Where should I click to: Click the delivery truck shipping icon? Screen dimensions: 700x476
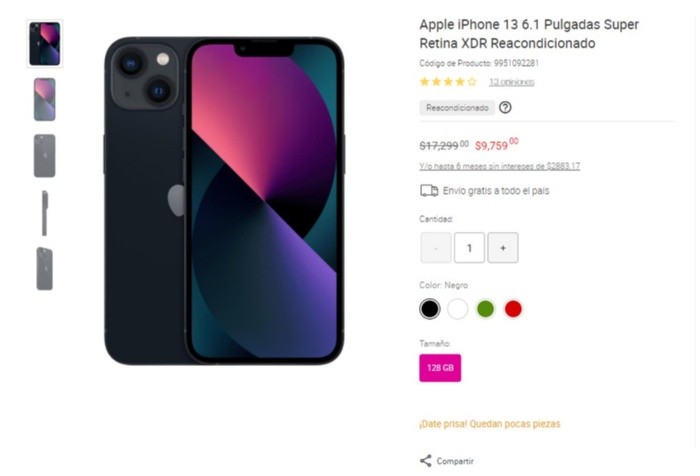coord(429,191)
